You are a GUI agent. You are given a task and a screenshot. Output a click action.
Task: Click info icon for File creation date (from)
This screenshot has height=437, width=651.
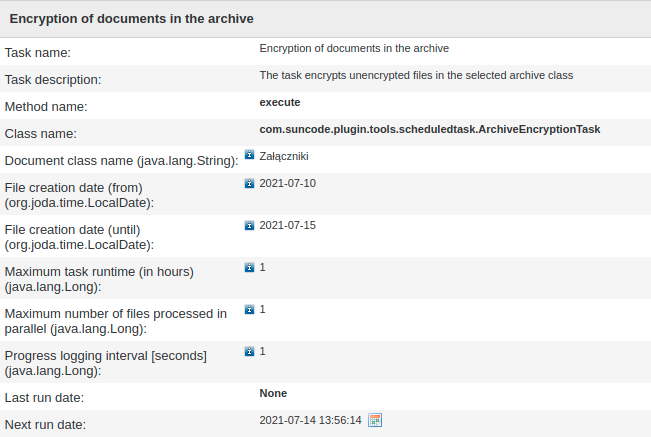coord(250,183)
